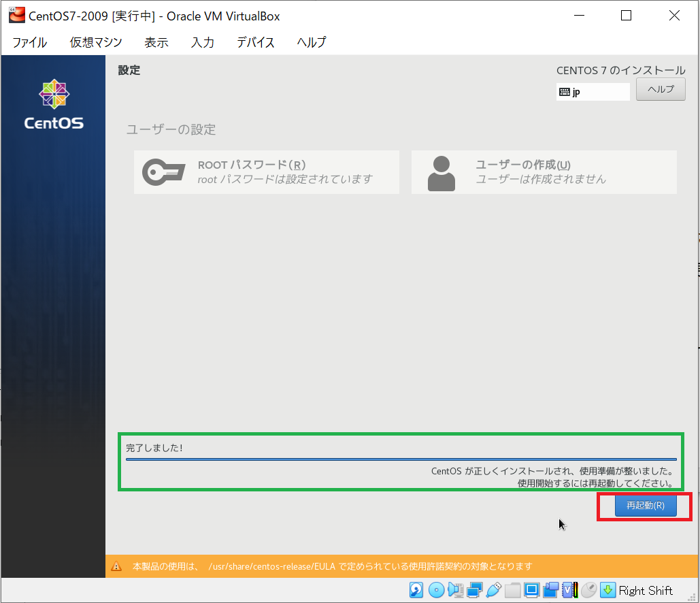Viewport: 700px width, 603px height.
Task: Click the keyboard capture icon near Right Shift
Action: (x=608, y=590)
